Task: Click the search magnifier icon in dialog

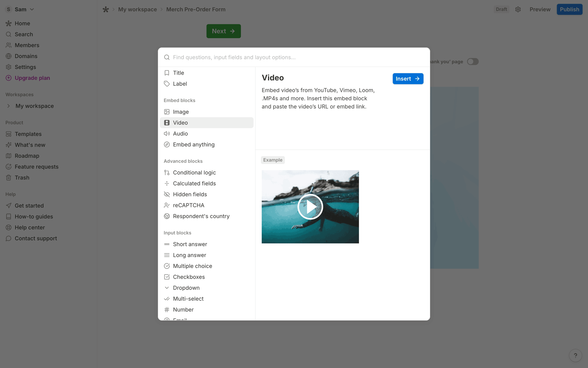Action: tap(167, 57)
